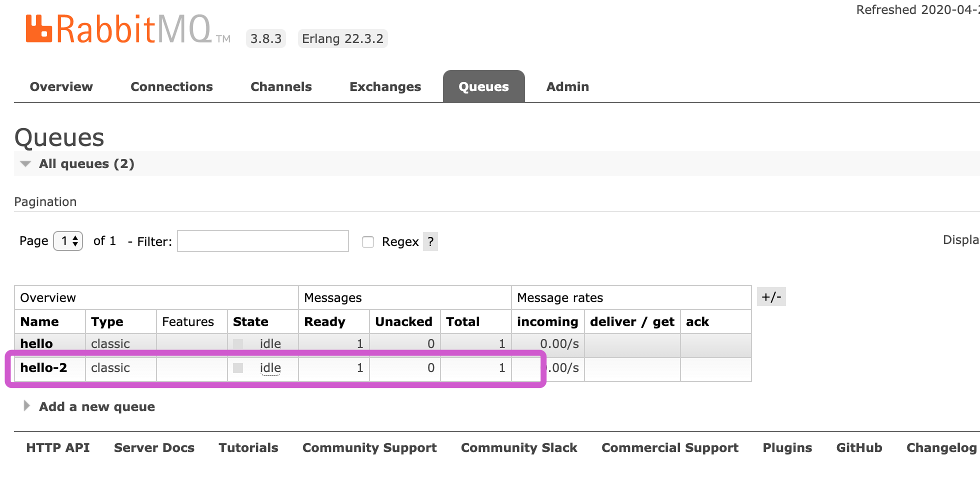Screen dimensions: 980x501
Task: Open the Plugins link
Action: (787, 448)
